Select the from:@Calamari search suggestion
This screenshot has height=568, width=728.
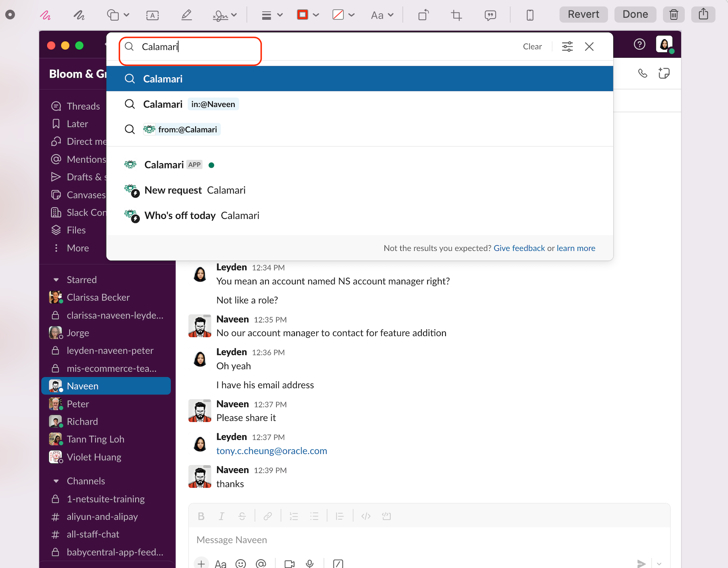click(360, 129)
